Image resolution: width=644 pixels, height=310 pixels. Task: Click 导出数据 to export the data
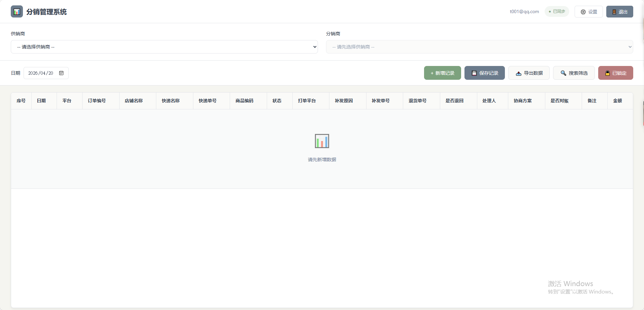[x=529, y=73]
